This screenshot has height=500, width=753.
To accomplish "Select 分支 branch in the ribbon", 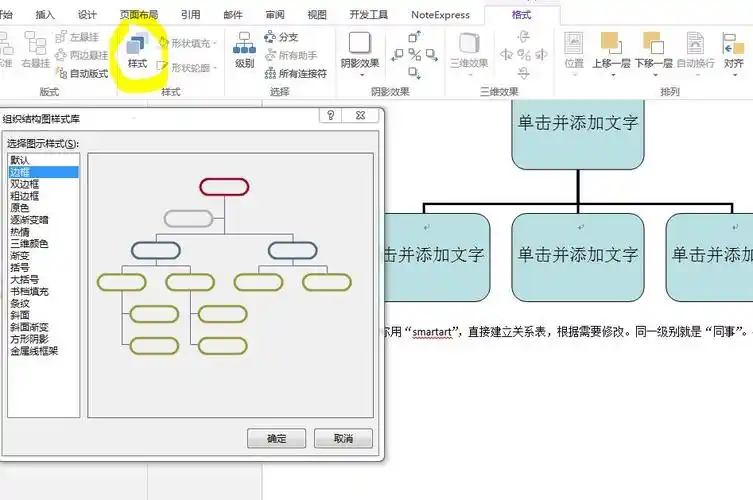I will (x=281, y=37).
